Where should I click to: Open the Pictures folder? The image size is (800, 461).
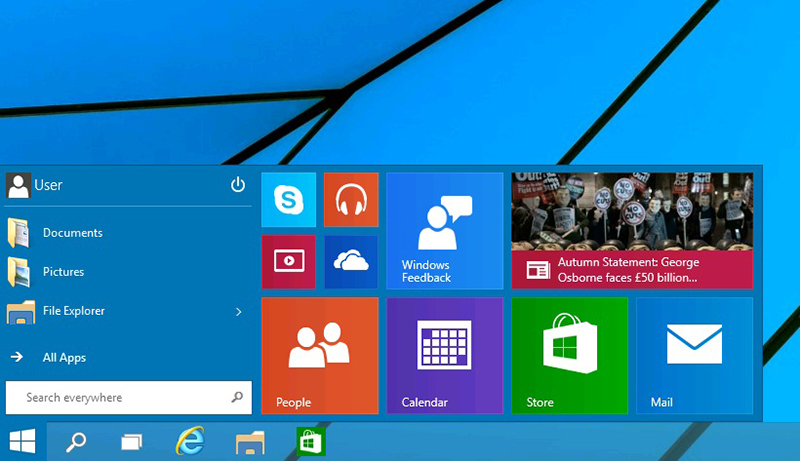128,272
